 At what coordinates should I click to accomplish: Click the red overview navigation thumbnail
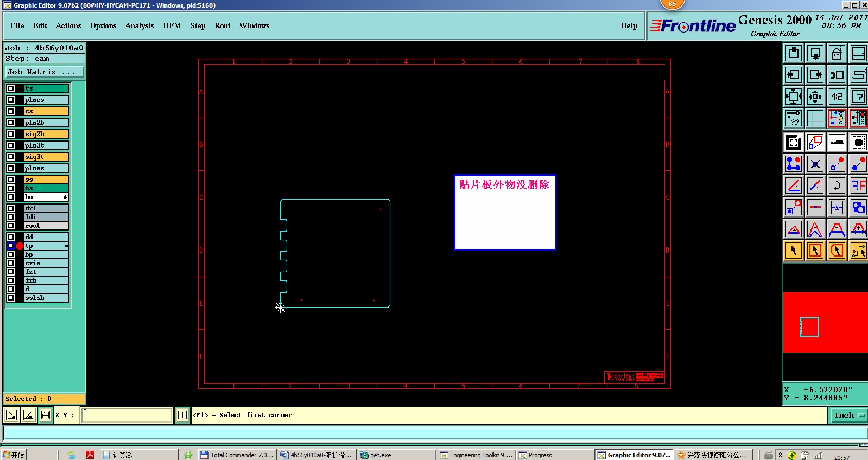[825, 322]
